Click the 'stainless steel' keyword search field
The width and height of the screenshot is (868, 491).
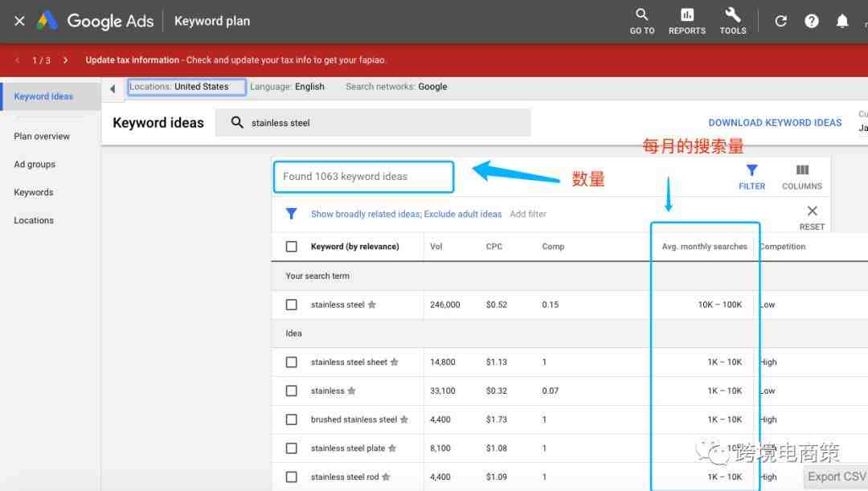point(373,122)
